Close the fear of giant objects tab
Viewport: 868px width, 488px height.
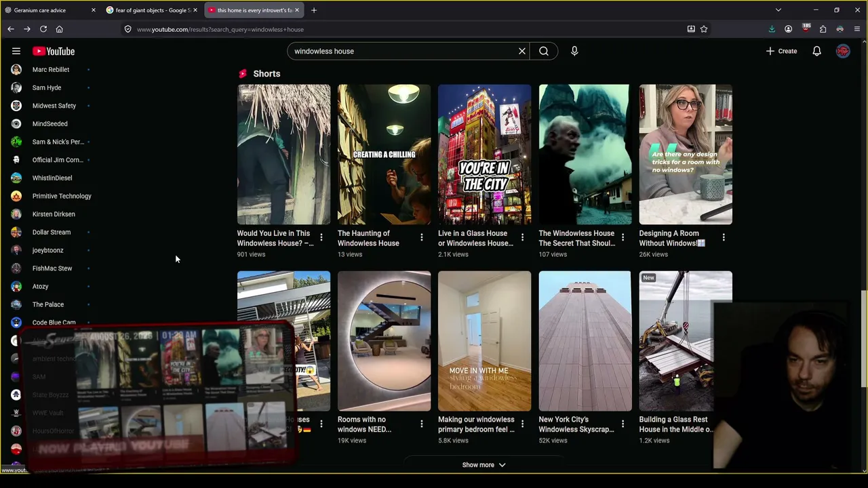195,10
